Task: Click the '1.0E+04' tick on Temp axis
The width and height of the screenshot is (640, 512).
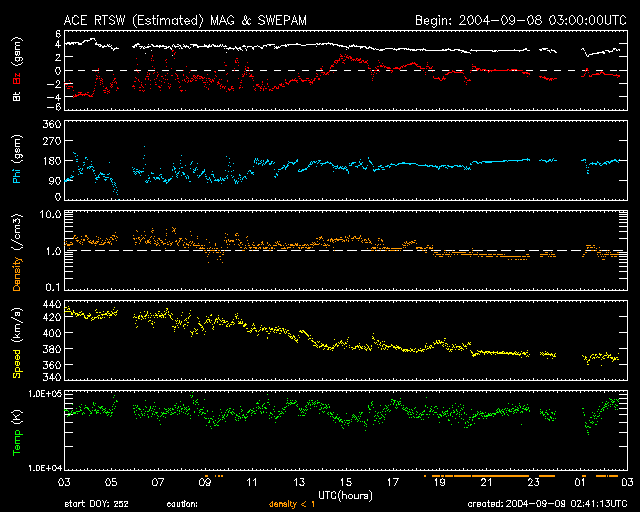Action: 45,468
